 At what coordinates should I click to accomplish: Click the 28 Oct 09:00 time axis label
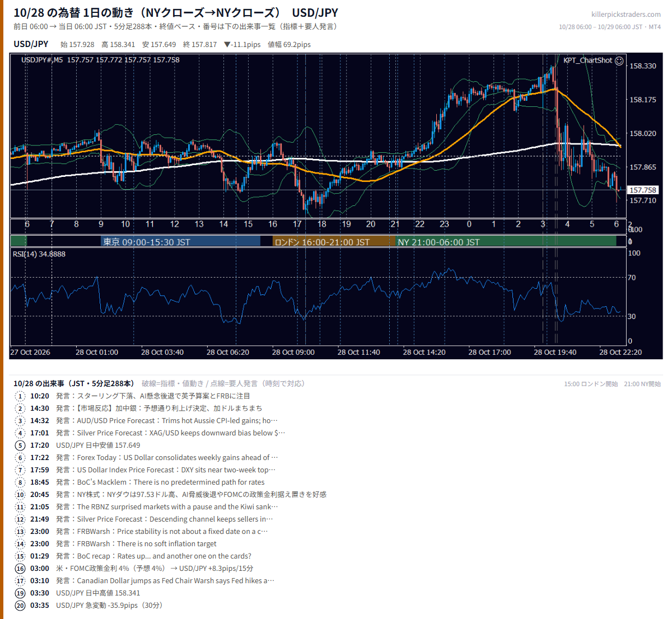pos(293,353)
